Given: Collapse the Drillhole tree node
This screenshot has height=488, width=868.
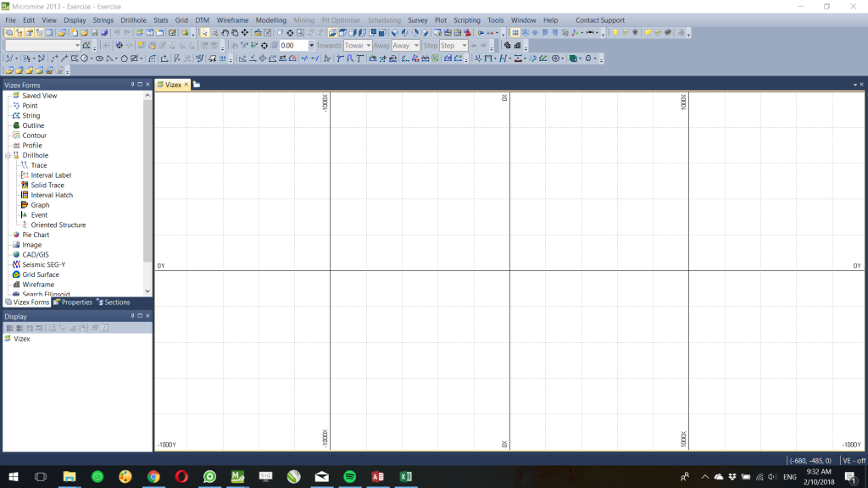Looking at the screenshot, I should (x=7, y=155).
